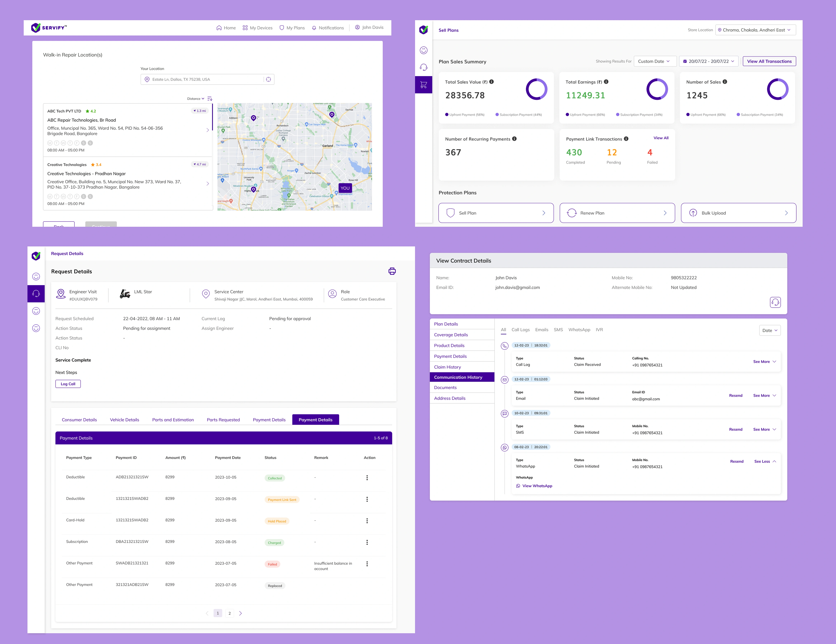Click Resend on the Email entry

735,396
